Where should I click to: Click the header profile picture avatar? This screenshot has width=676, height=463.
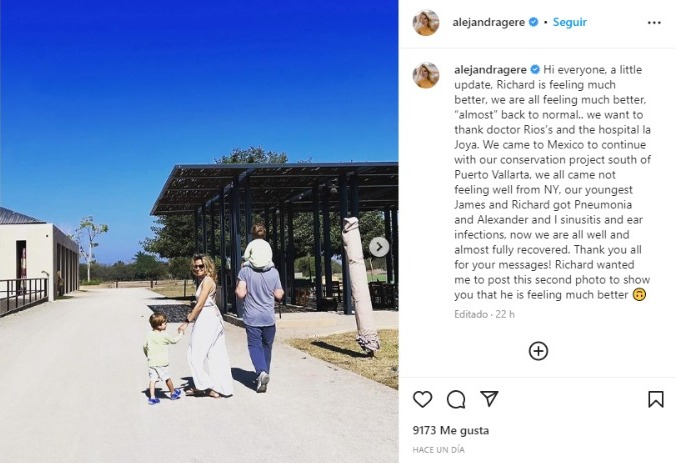click(x=426, y=22)
